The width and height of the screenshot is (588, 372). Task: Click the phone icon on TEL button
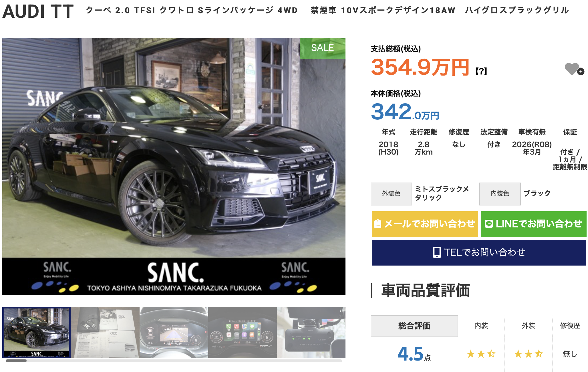tap(437, 252)
